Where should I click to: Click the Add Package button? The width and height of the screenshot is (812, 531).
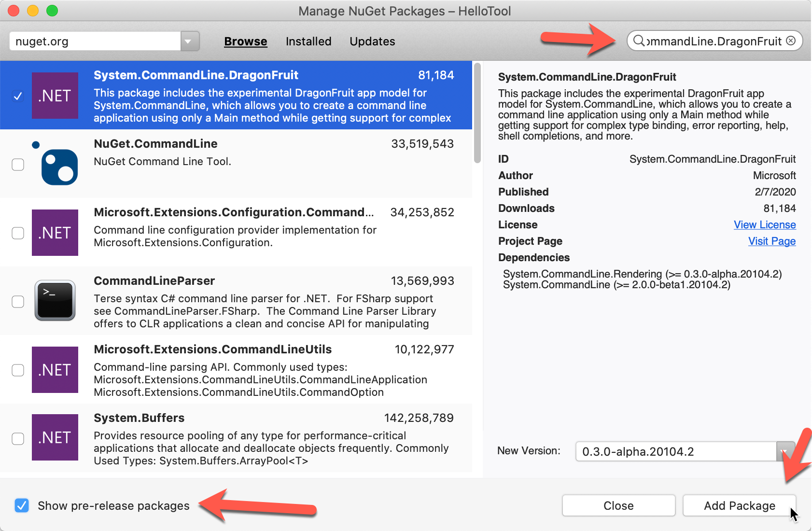[x=739, y=505]
